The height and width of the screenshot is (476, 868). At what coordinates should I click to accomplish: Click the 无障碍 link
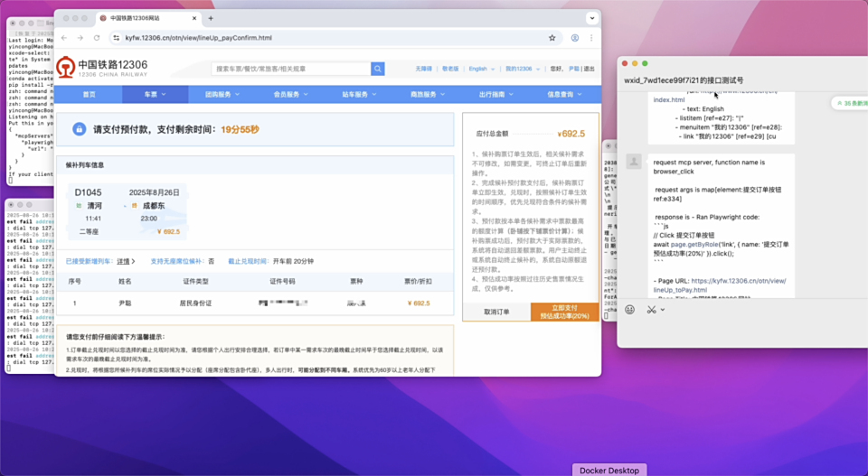423,70
